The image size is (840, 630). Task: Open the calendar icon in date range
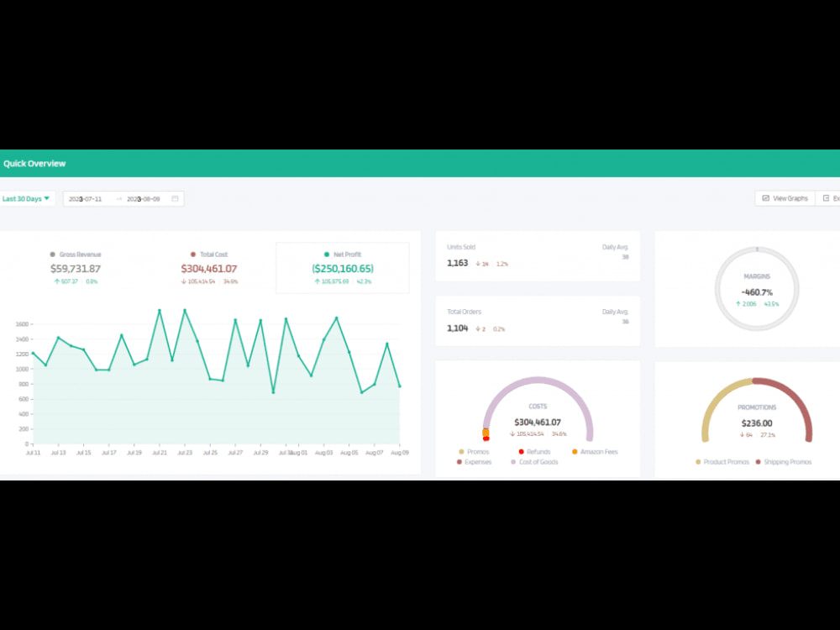[x=175, y=199]
